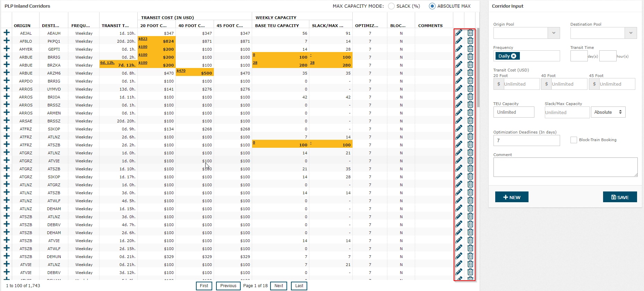Click the edit pencil for AEJAL to AEAUH row
This screenshot has width=644, height=291.
coord(458,33)
